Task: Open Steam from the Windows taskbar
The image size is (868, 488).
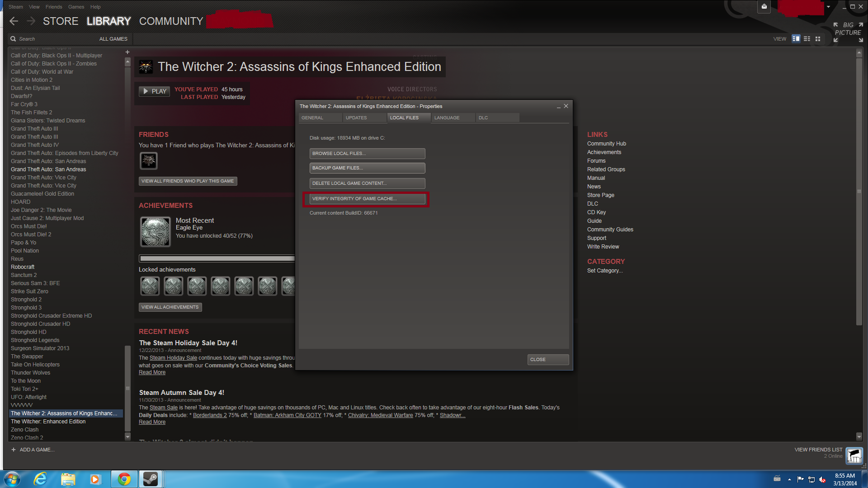Action: [x=151, y=479]
